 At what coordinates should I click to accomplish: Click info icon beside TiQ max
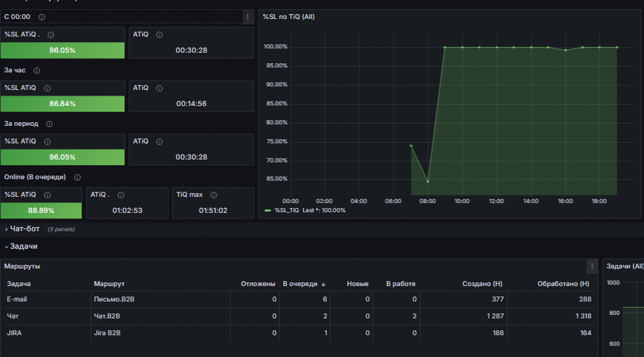click(x=214, y=195)
